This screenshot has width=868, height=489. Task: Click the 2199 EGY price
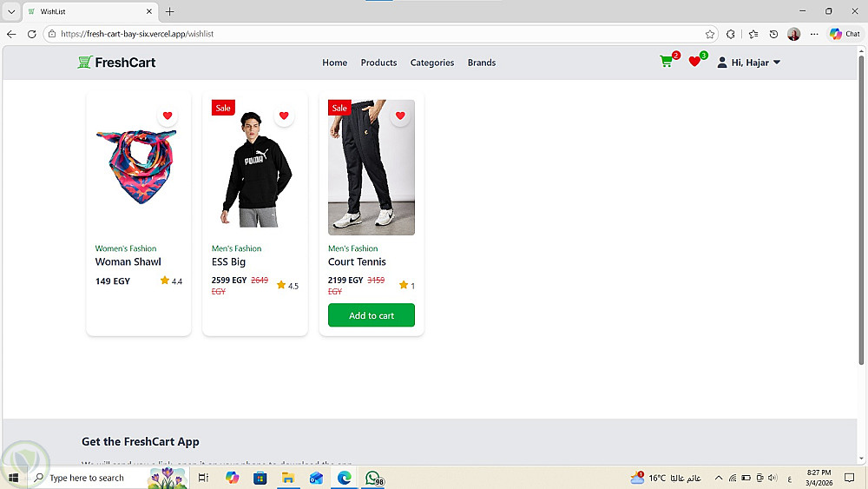tap(345, 281)
